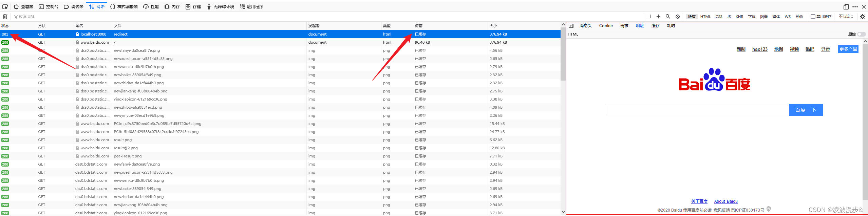Toggle responsive design mode icon
The height and width of the screenshot is (216, 868).
[846, 7]
